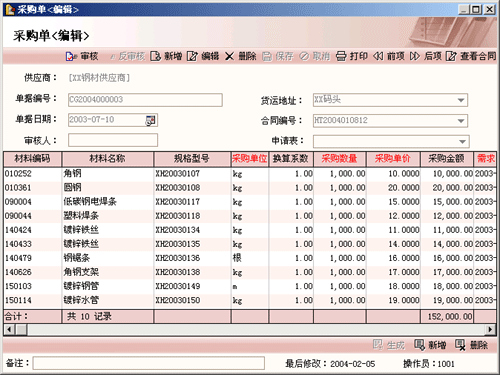Go to the next record with the 后项 icon
The height and width of the screenshot is (375, 500).
click(415, 56)
